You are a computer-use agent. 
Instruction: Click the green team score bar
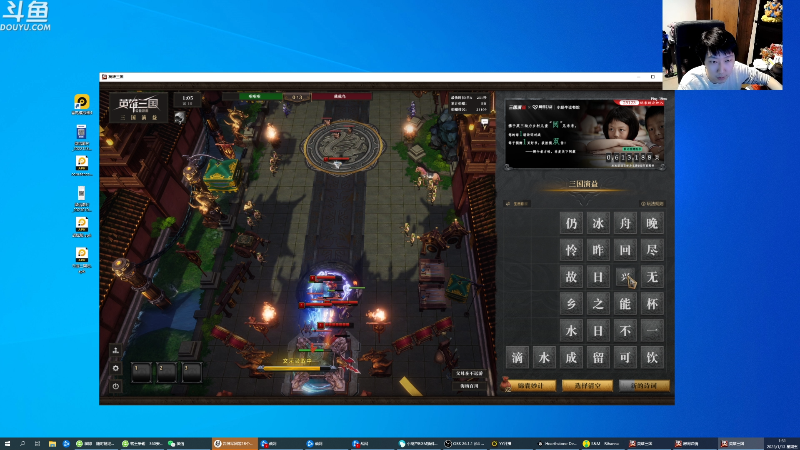254,96
